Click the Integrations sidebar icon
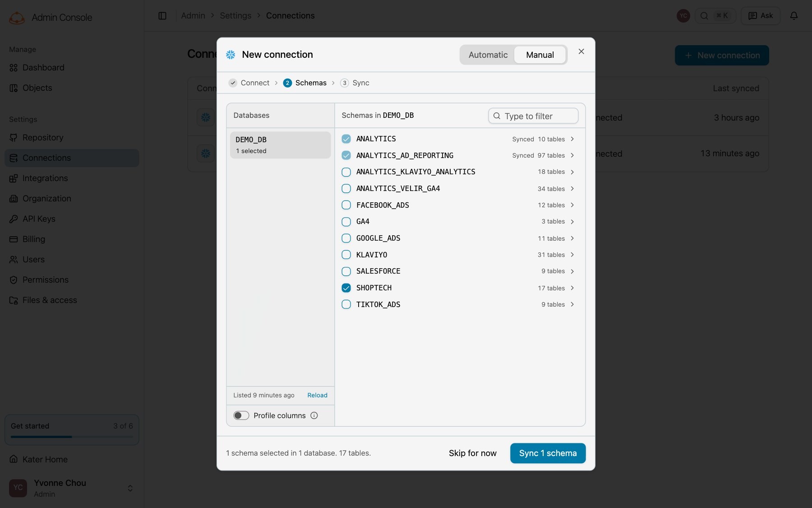The height and width of the screenshot is (508, 812). point(14,178)
